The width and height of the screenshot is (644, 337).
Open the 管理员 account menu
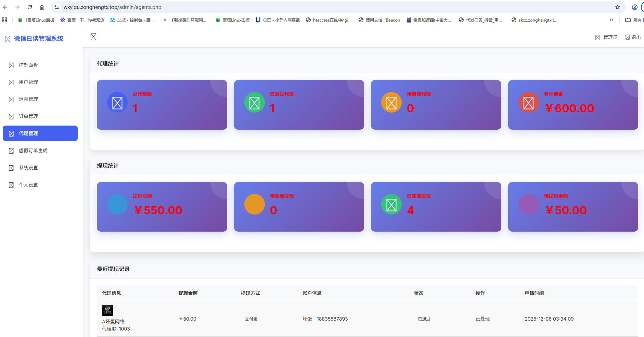(606, 37)
